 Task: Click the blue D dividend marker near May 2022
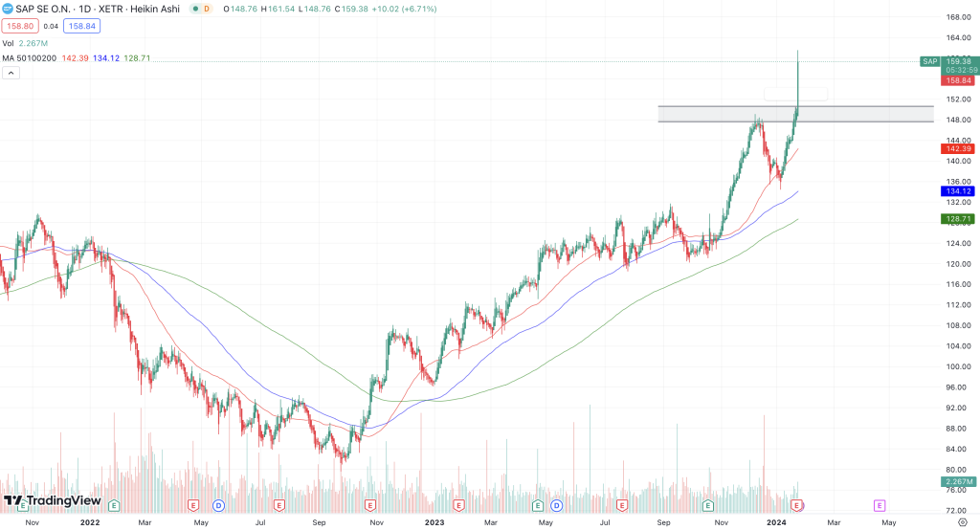218,505
